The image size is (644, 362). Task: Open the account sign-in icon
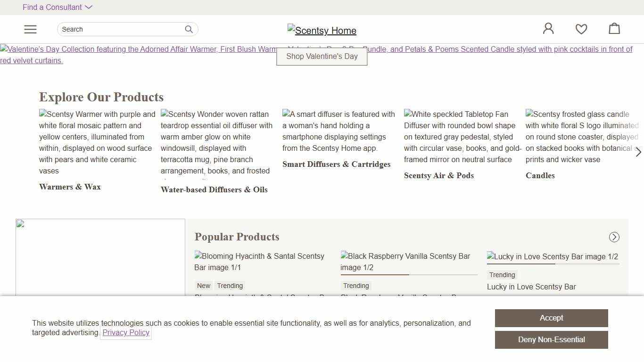click(548, 28)
